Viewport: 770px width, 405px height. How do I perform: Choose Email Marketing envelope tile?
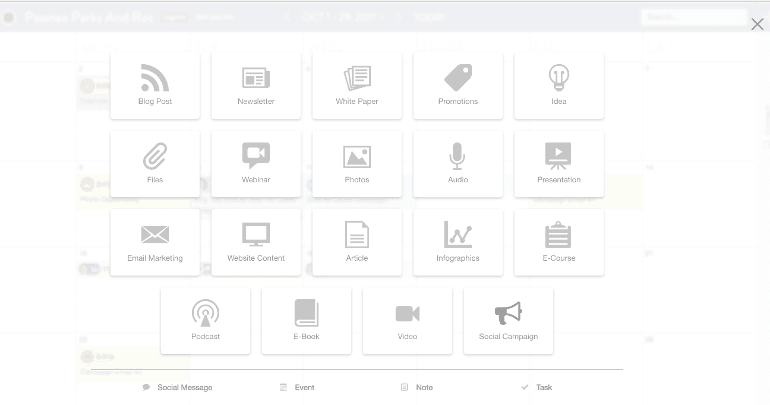pos(155,241)
